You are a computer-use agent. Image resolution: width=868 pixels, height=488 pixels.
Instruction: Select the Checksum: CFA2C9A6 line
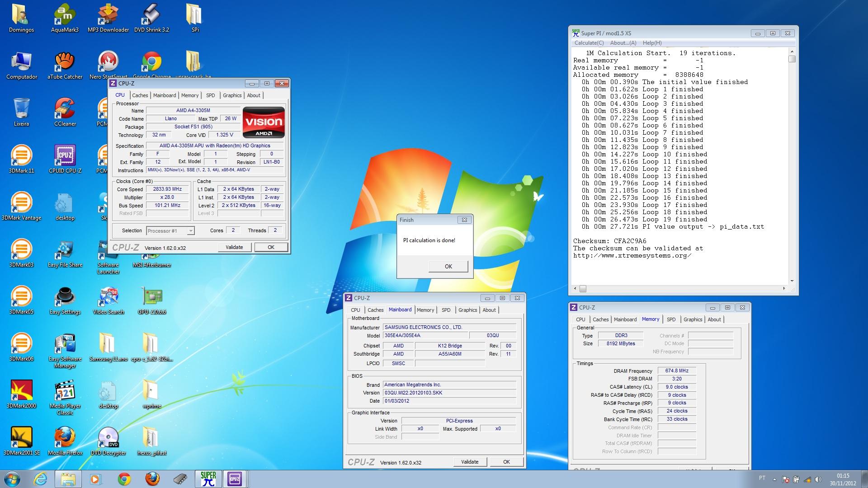point(609,241)
